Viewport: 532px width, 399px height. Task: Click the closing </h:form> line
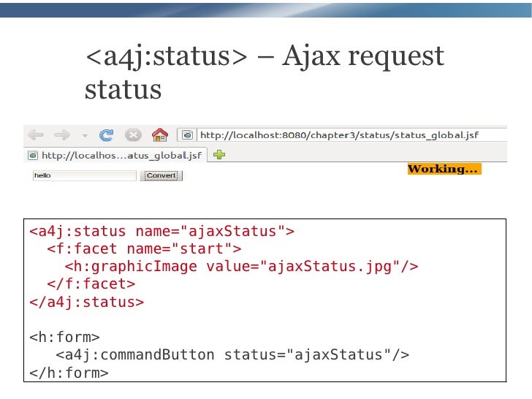pos(69,373)
